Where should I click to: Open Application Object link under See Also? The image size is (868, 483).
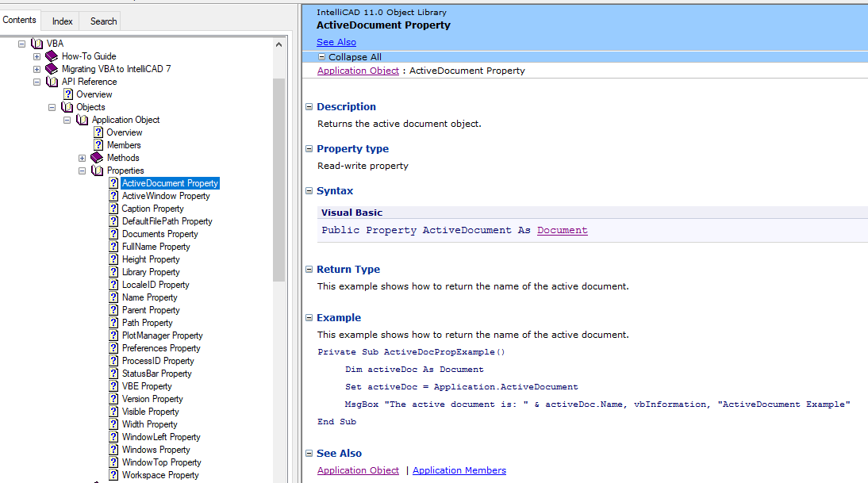point(358,470)
